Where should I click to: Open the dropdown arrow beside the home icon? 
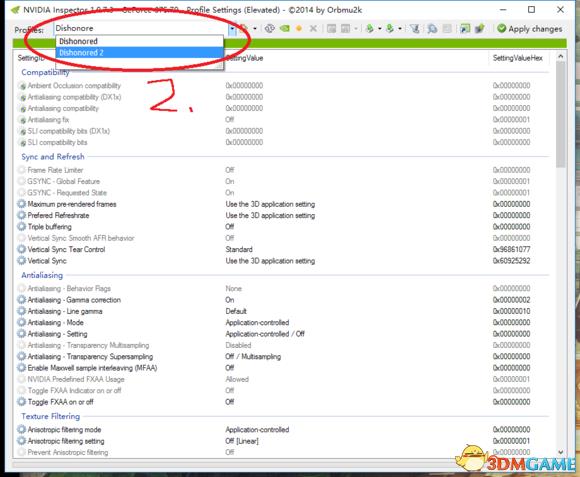(x=255, y=28)
